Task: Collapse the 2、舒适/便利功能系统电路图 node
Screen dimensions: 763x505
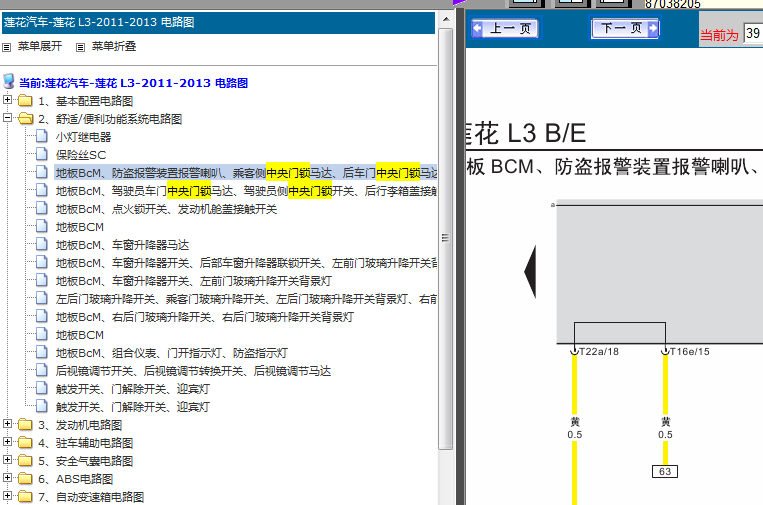Action: [7, 118]
